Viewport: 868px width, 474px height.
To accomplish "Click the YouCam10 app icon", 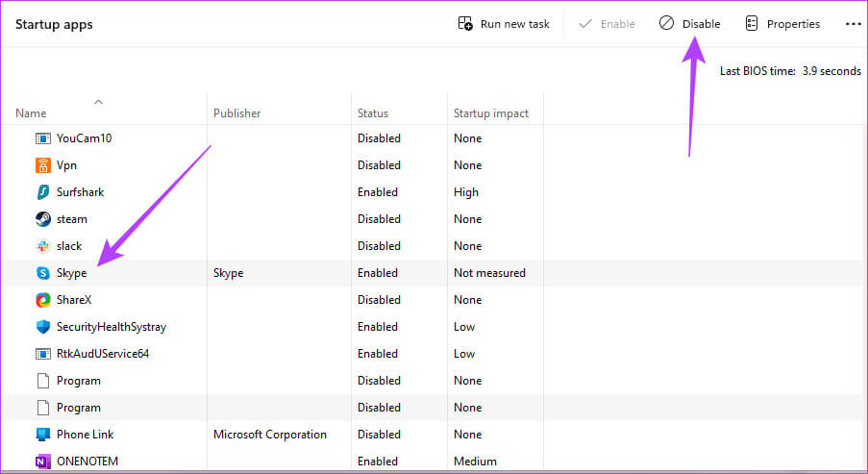I will pyautogui.click(x=42, y=138).
